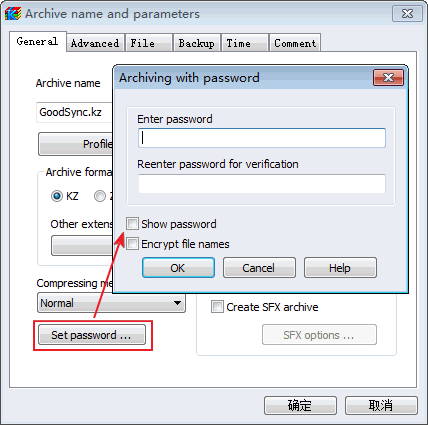Click the Set password ... button
Screen dimensions: 428x425
(x=92, y=335)
